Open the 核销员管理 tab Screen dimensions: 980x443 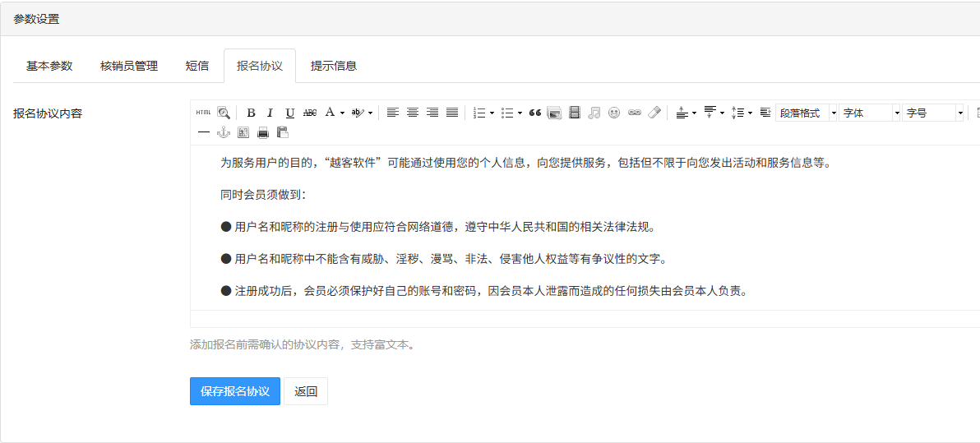click(x=129, y=66)
